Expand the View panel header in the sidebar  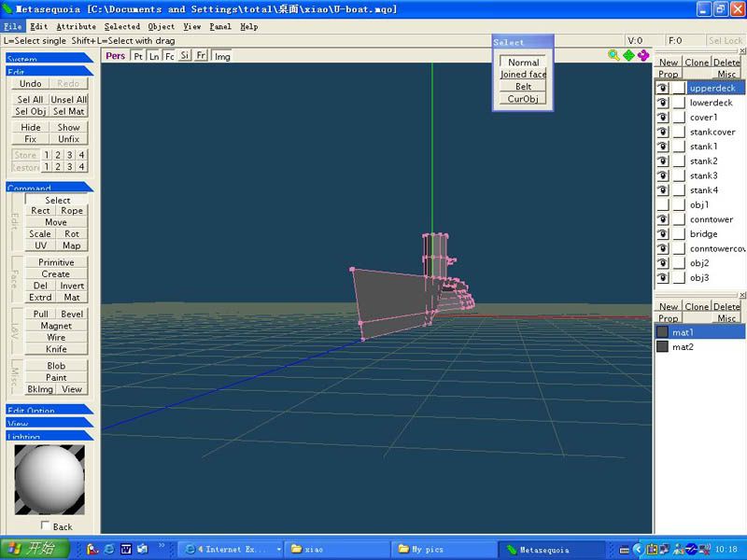(x=49, y=423)
